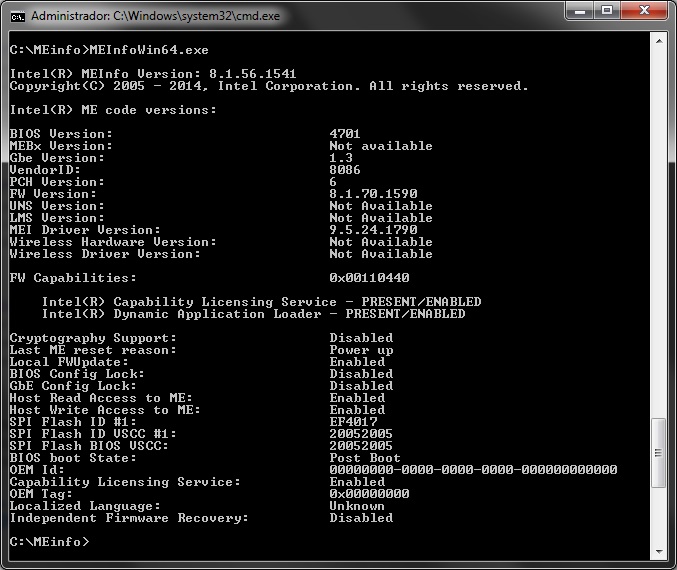This screenshot has width=677, height=570.
Task: Click the 'OEM Id:' label
Action: [x=37, y=470]
